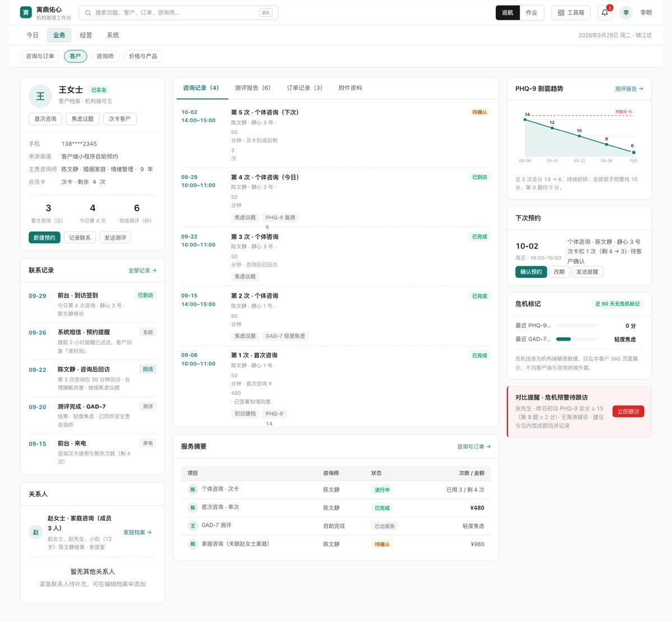Open the notification bell

pyautogui.click(x=605, y=12)
